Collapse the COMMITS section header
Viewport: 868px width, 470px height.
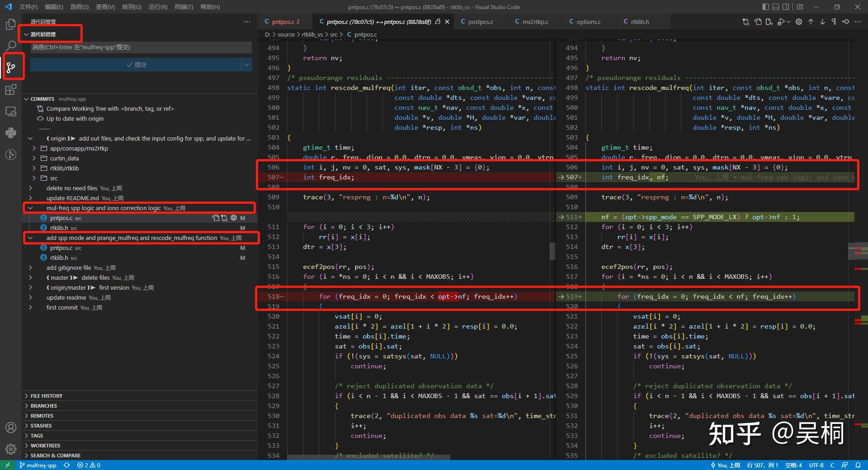pyautogui.click(x=42, y=99)
